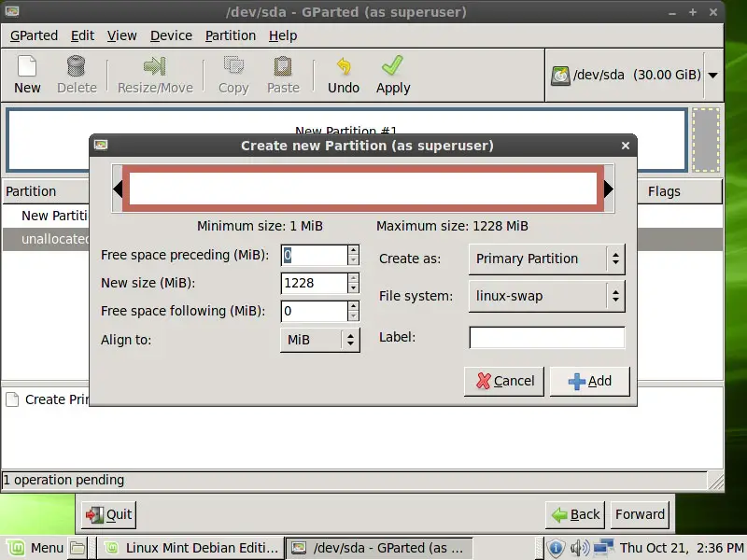Click the /dev/sda disk device icon

point(560,76)
